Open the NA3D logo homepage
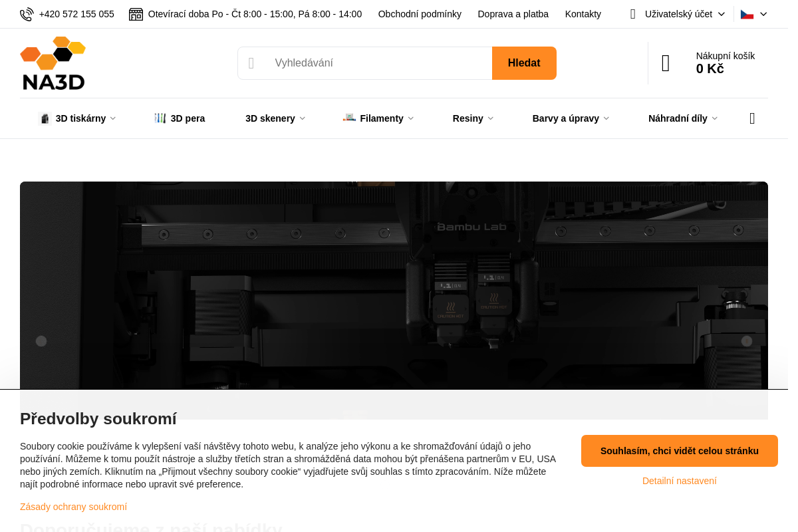 pos(53,63)
